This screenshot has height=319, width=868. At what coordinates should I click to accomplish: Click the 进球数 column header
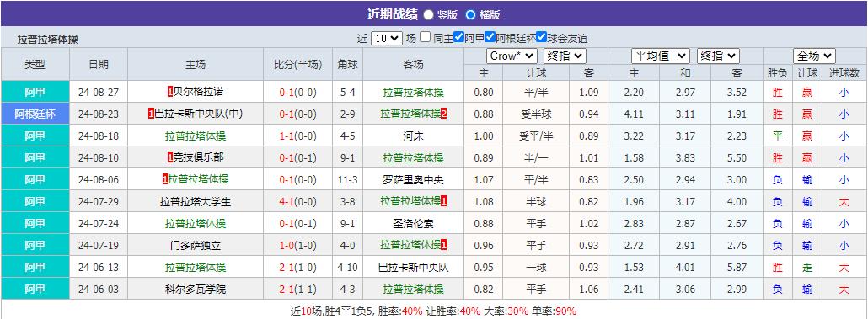click(x=844, y=73)
